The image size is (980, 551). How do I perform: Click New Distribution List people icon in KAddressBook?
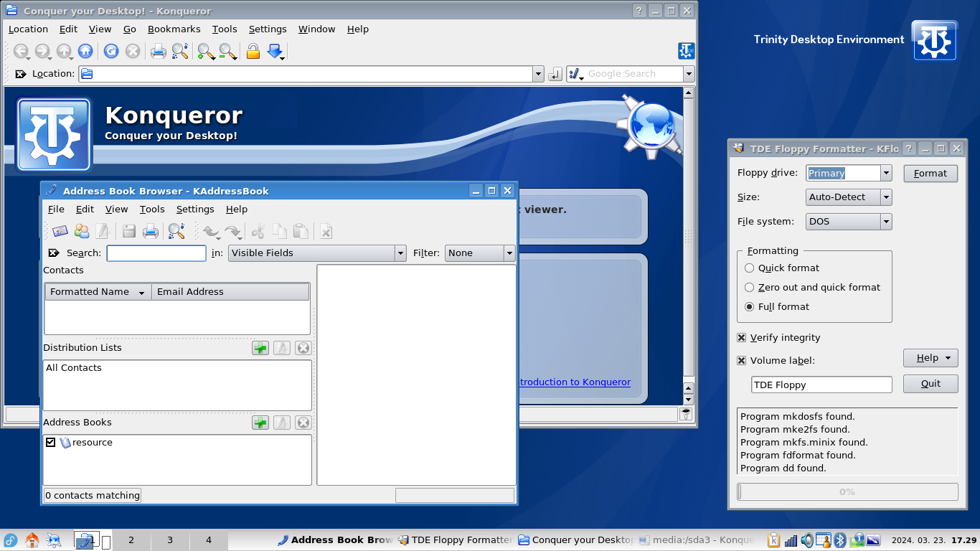click(82, 231)
